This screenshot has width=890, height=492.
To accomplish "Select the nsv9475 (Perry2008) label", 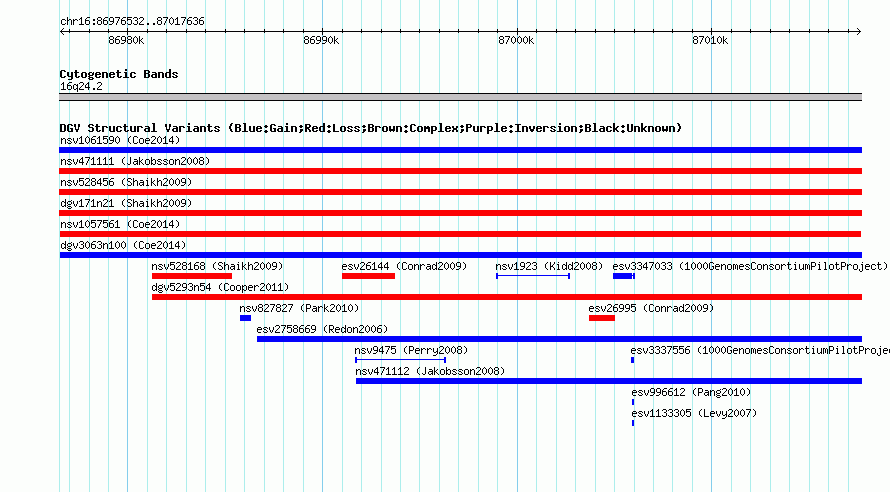I will (412, 350).
